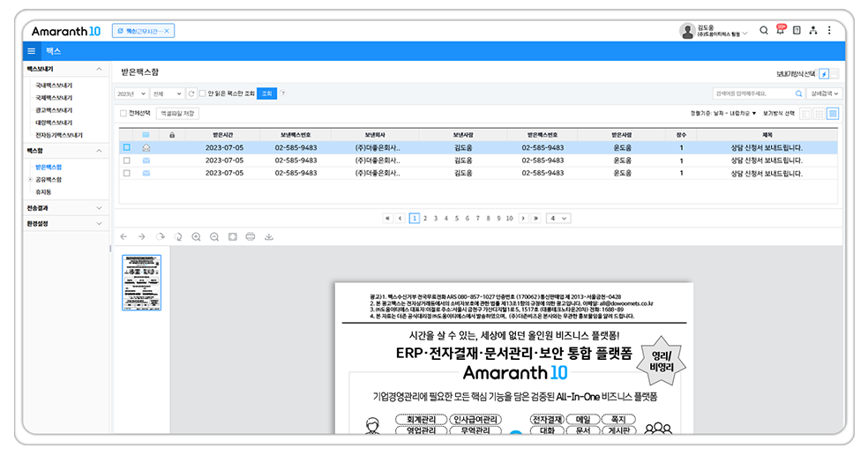Open 전자등기팩스보내기 in the sidebar

click(59, 135)
